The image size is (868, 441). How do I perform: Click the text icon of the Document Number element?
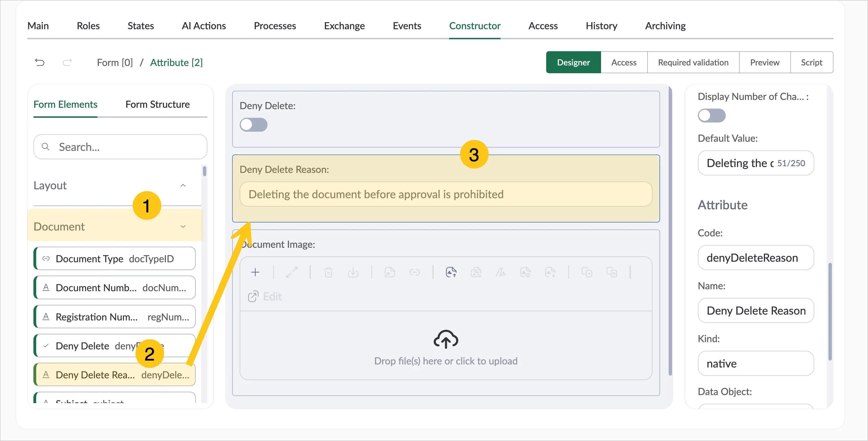pos(46,287)
